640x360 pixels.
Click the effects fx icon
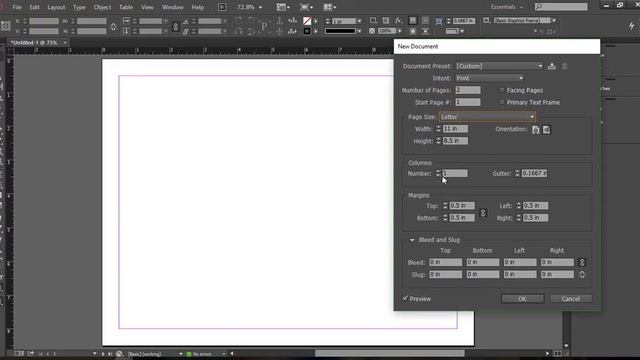398,20
